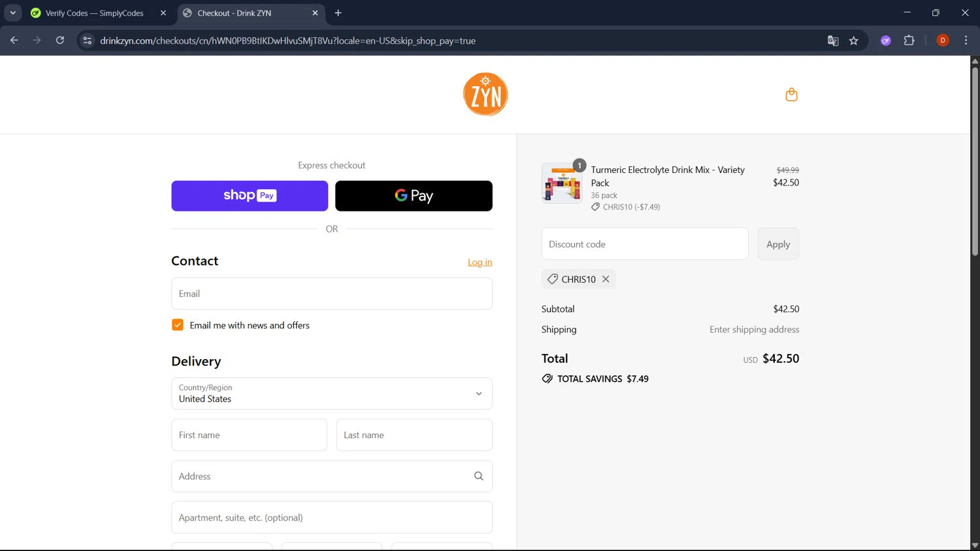The image size is (980, 551).
Task: Close the Verify Codes SimplyCodes tab
Action: [163, 13]
